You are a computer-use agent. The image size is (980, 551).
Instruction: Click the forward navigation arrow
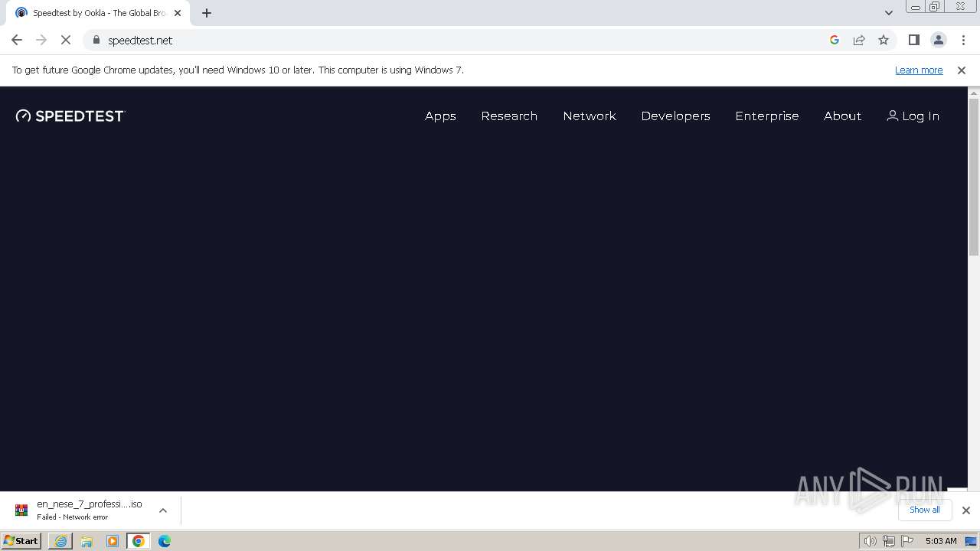(41, 40)
